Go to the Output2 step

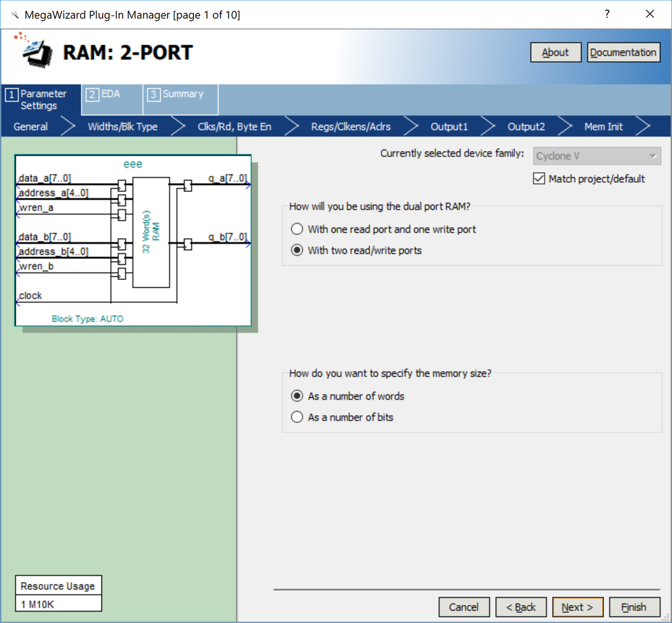pos(526,126)
